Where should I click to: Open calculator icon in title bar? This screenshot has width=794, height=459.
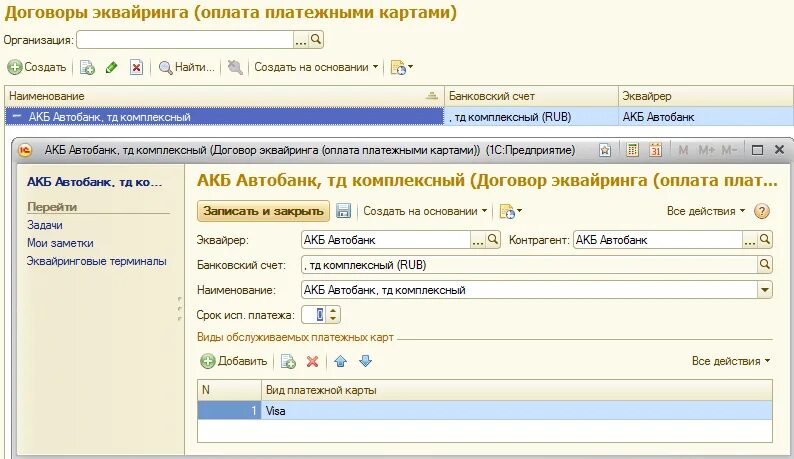631,150
